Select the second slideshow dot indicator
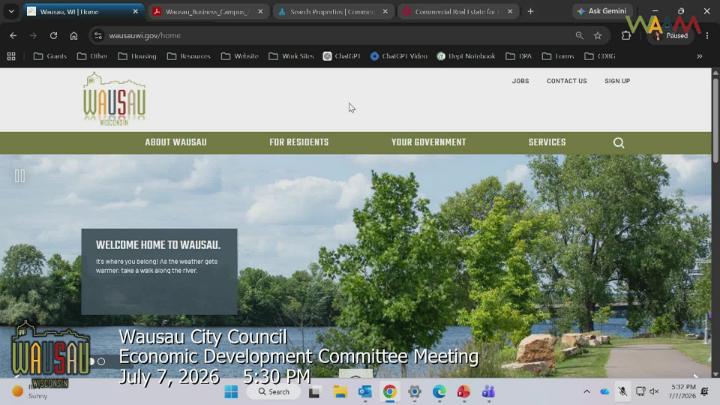Image resolution: width=720 pixels, height=405 pixels. tap(101, 362)
